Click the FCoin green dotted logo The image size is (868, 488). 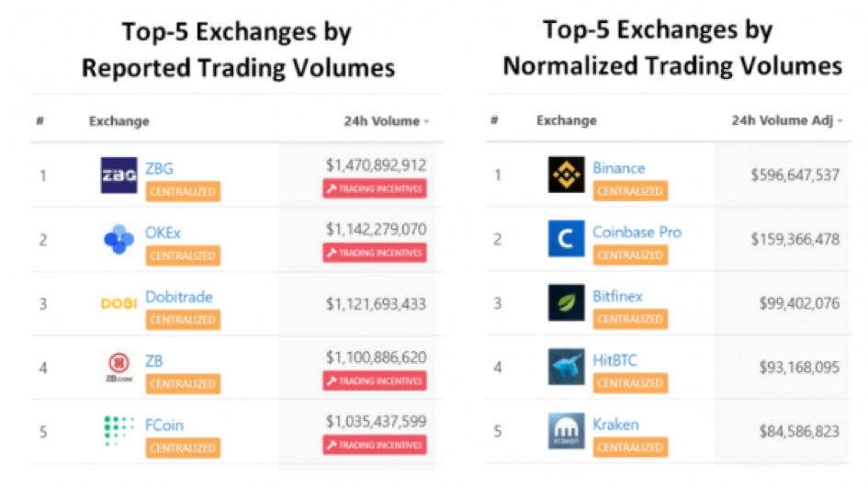click(118, 431)
